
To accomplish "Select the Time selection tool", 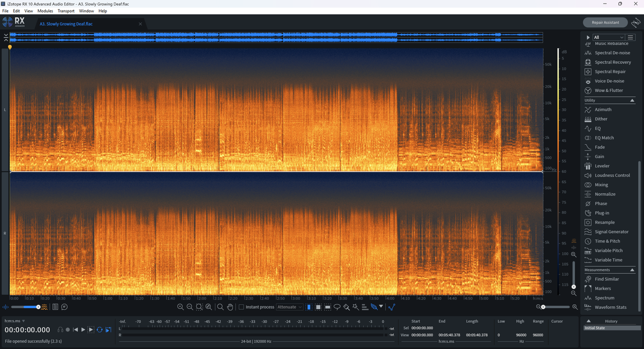I will (x=309, y=307).
